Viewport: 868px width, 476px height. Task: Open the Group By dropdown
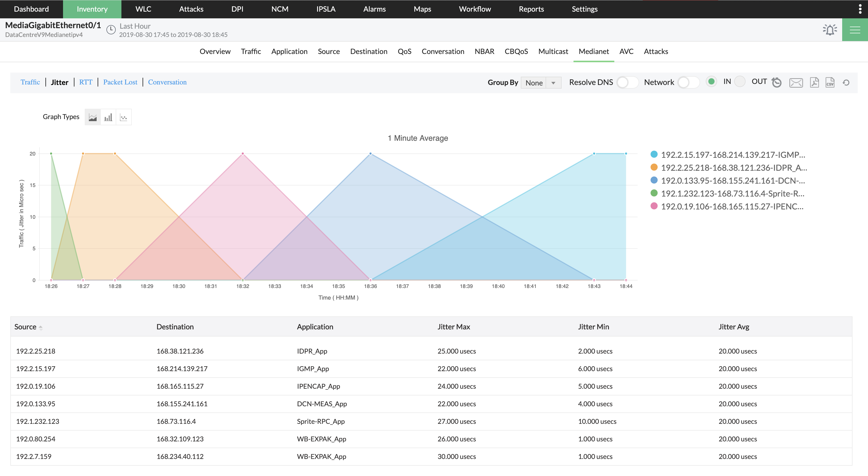point(541,83)
